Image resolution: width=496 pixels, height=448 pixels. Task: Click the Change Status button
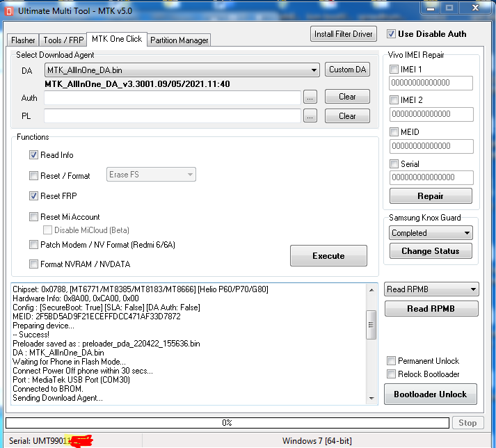coord(431,251)
